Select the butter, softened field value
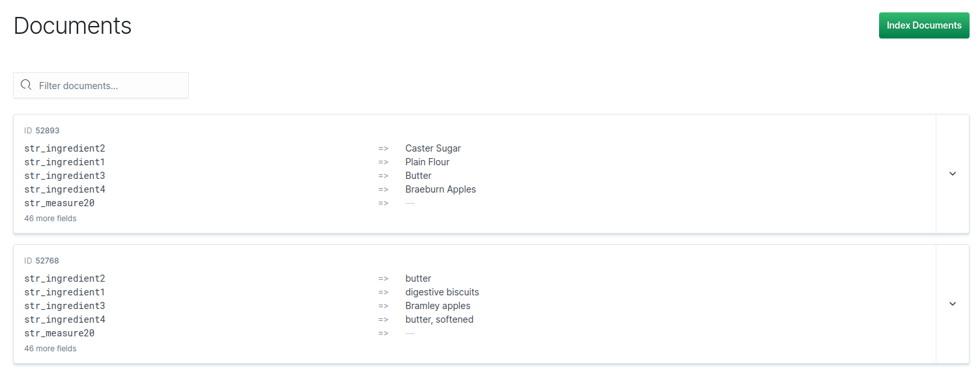This screenshot has width=980, height=378. [439, 319]
